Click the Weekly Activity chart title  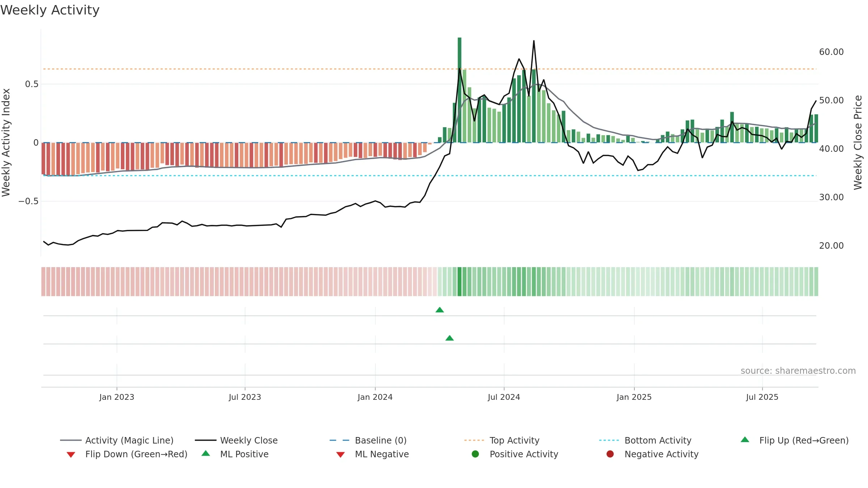[x=50, y=10]
